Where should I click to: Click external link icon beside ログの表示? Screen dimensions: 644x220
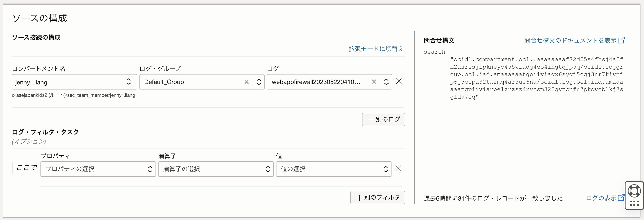(x=621, y=198)
